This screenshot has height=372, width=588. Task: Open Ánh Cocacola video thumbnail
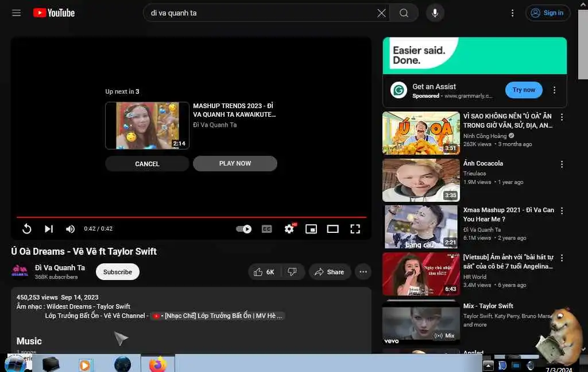(421, 180)
